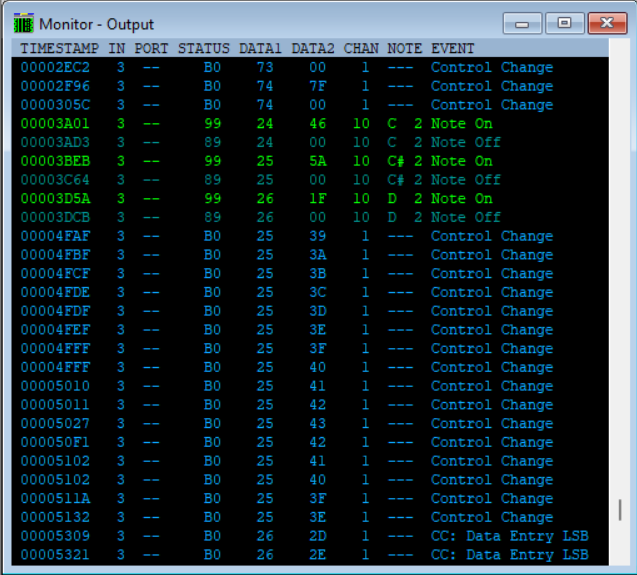Viewport: 637px width, 575px height.
Task: Select timestamp 00005010
Action: (55, 386)
